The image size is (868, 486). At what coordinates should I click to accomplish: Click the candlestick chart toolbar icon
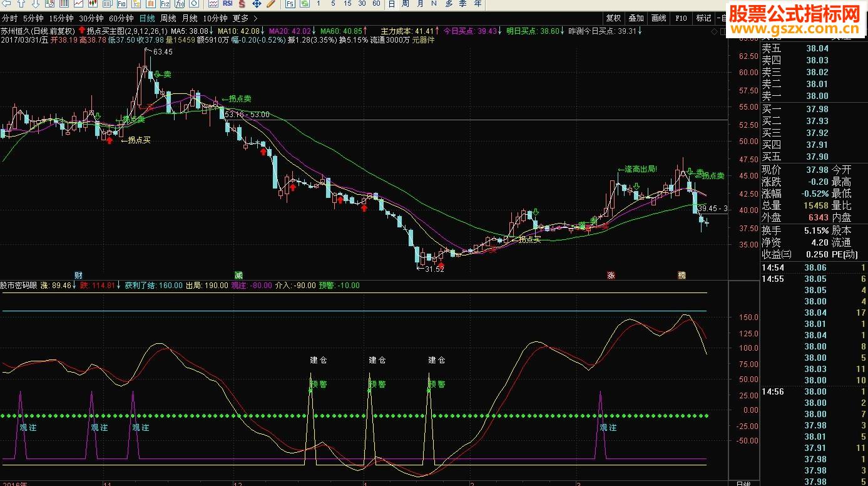click(93, 4)
